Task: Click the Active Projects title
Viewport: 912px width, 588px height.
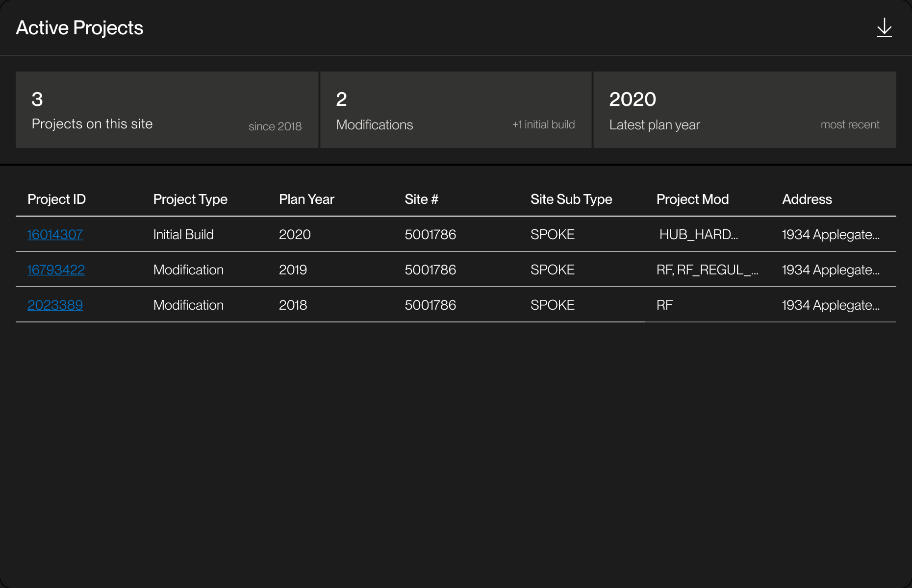Action: pyautogui.click(x=79, y=27)
